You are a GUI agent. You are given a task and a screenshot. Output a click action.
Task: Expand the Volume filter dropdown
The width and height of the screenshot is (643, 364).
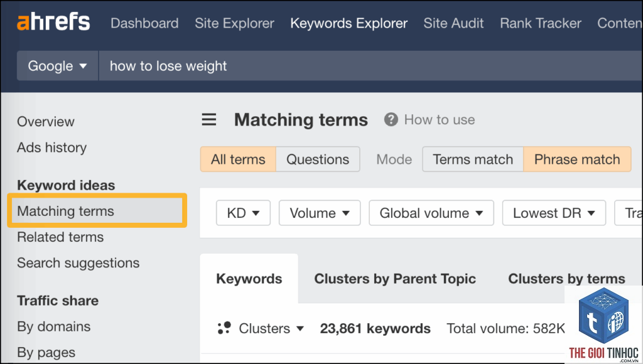(x=320, y=213)
